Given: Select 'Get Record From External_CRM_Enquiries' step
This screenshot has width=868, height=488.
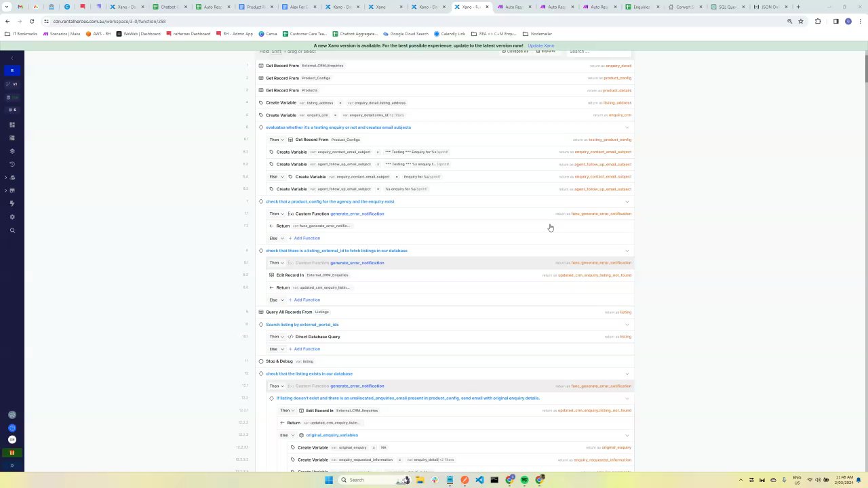Looking at the screenshot, I should coord(445,66).
